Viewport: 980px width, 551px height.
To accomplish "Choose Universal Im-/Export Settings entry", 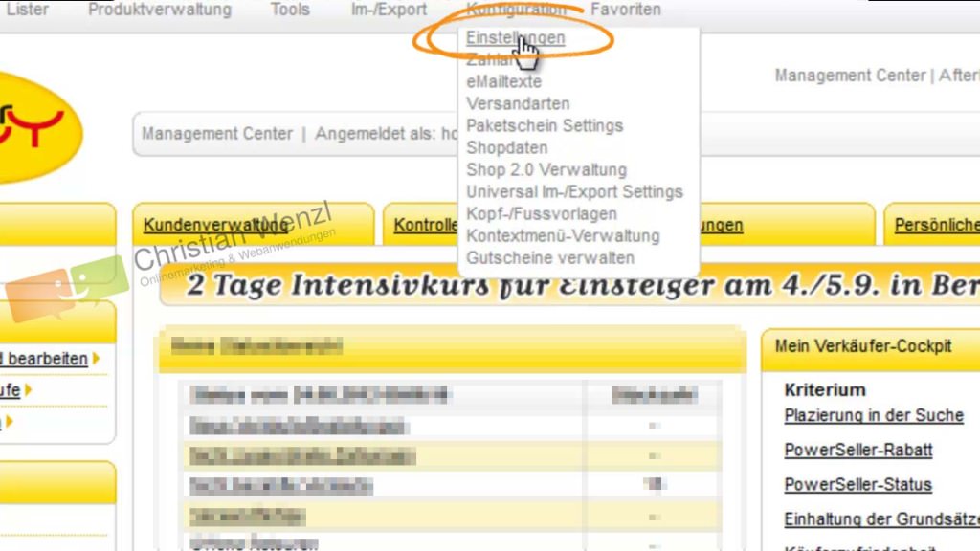I will click(574, 191).
